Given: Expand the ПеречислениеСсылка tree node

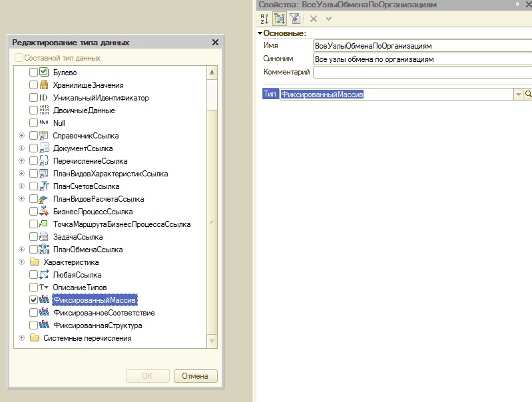Looking at the screenshot, I should point(21,160).
